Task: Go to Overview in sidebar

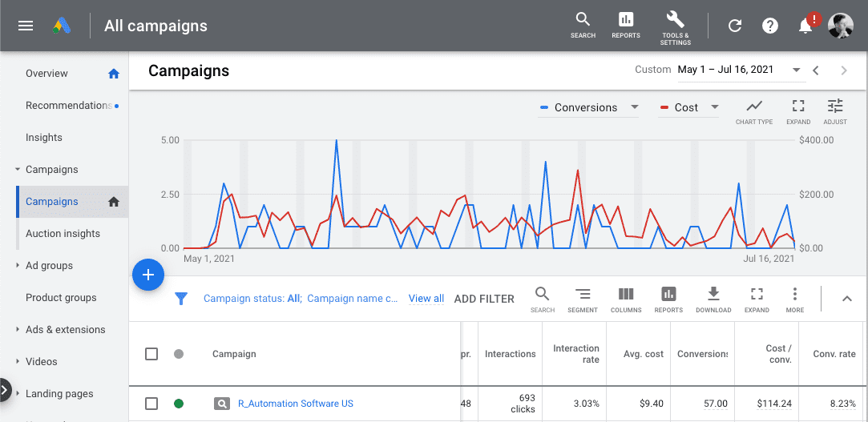Action: coord(46,74)
